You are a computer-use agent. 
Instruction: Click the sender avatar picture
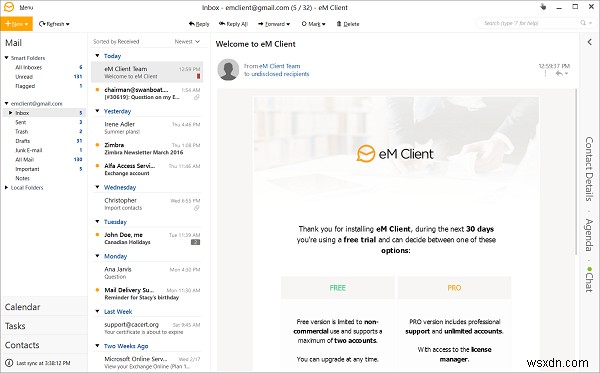tap(228, 70)
